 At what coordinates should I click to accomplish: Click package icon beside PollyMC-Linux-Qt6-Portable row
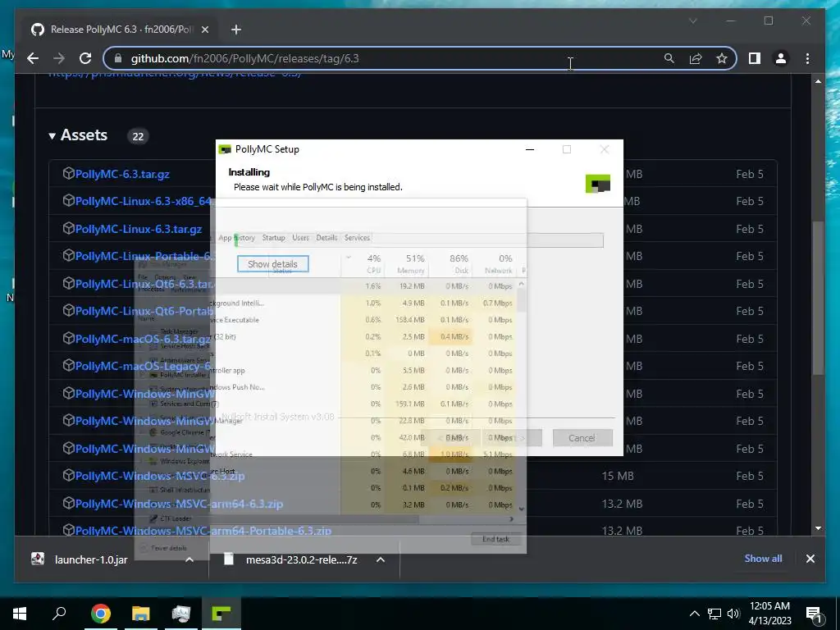pyautogui.click(x=68, y=310)
